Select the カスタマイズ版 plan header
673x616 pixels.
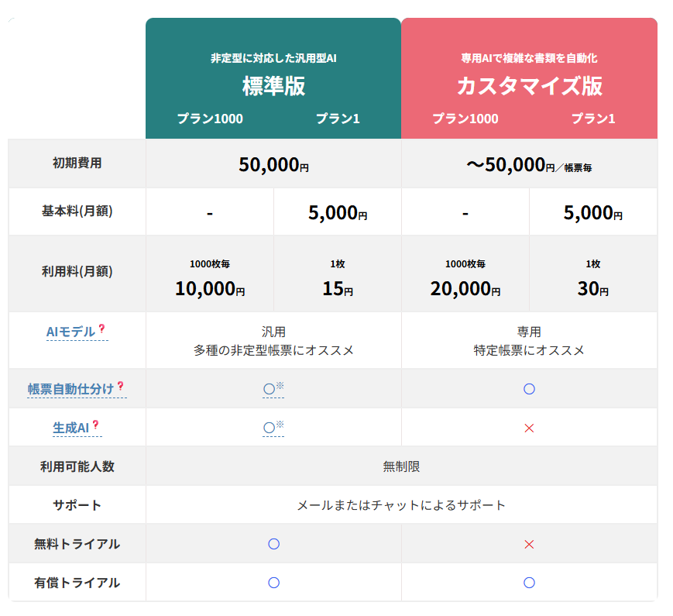tap(529, 86)
